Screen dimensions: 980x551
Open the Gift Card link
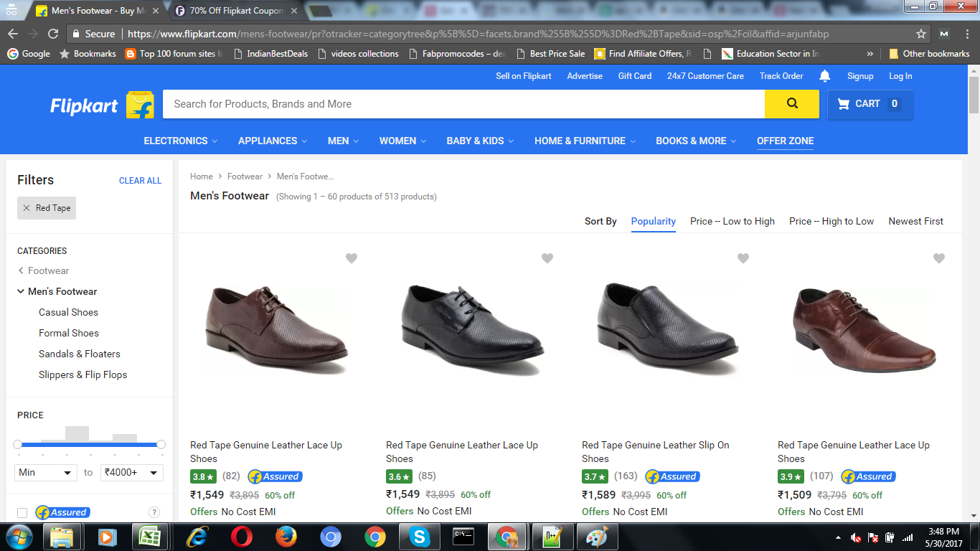(635, 76)
